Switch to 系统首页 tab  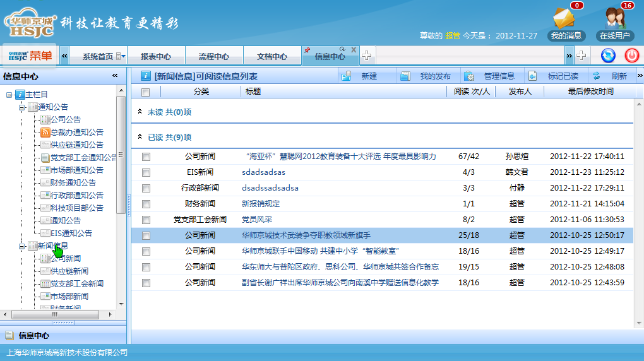(x=98, y=56)
